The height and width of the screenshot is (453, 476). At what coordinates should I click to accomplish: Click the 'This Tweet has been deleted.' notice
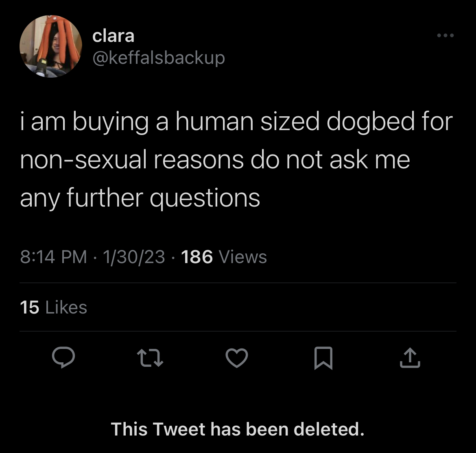[238, 429]
